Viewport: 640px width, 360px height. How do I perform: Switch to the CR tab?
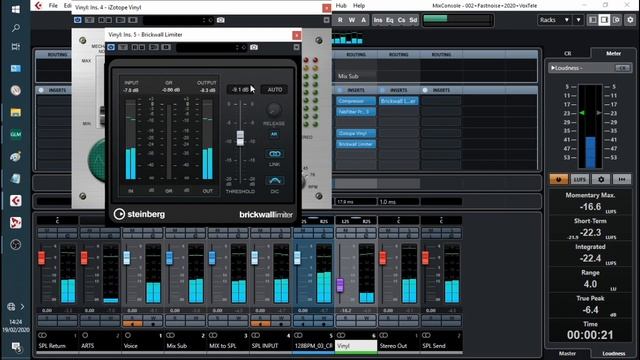point(567,53)
